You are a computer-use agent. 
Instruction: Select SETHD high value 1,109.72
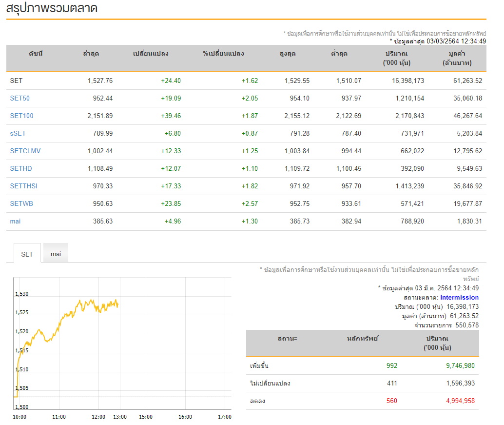tap(297, 168)
